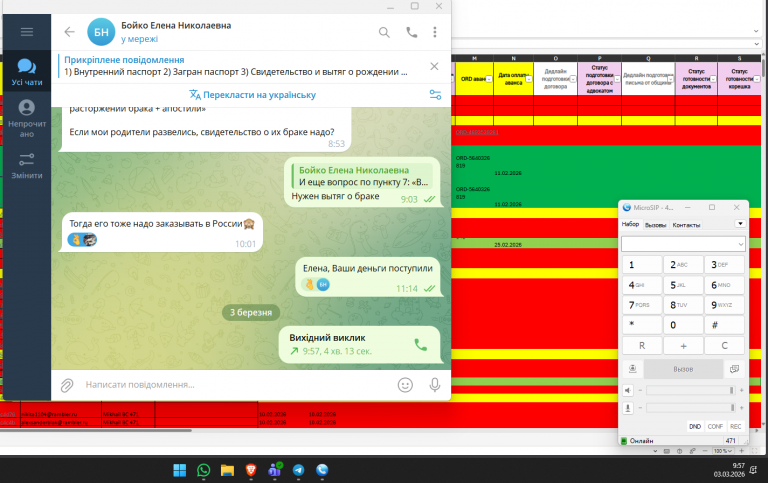Open filter on Статус готовности корешка header
The width and height of the screenshot is (768, 483).
tap(757, 79)
